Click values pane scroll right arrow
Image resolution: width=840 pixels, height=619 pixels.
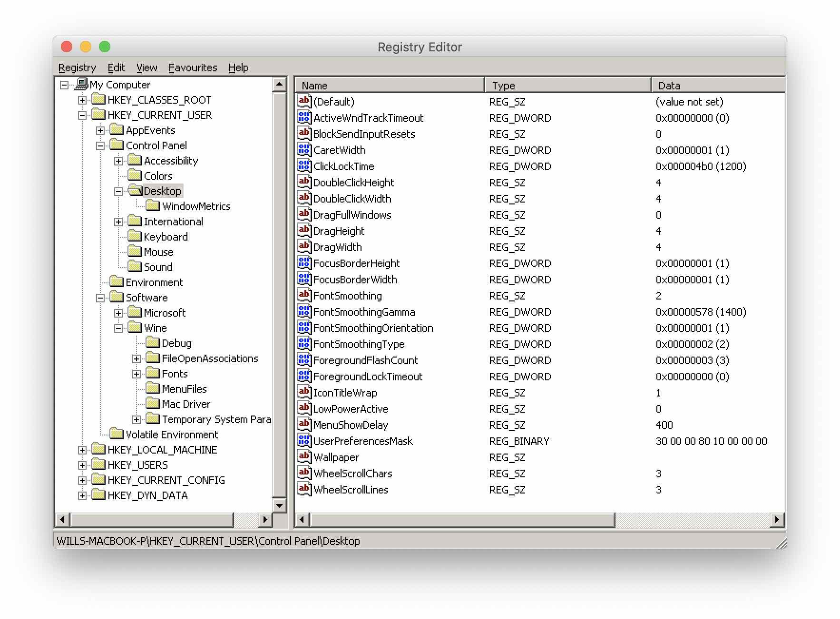click(777, 520)
